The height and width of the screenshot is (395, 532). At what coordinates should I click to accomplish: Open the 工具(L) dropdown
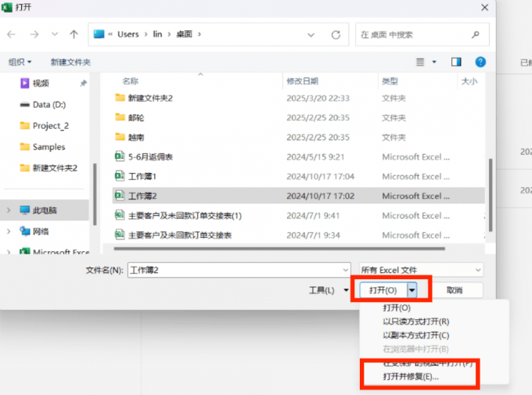point(329,290)
